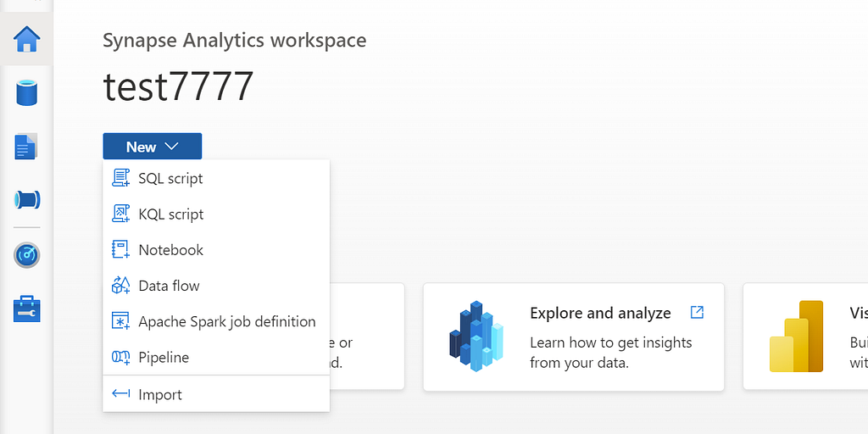Click the KQL script icon

(120, 214)
